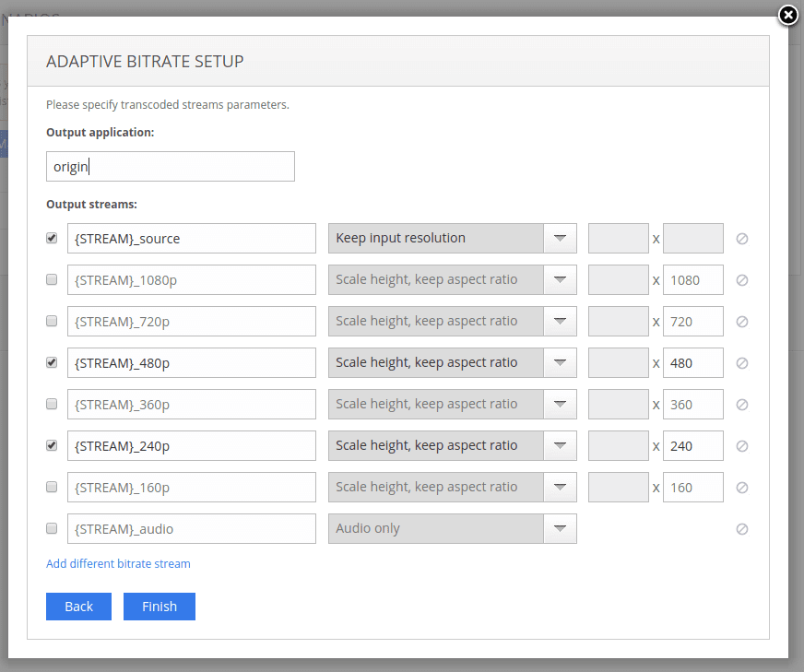This screenshot has width=804, height=672.
Task: Open the Audio only dropdown for the audio stream
Action: pyautogui.click(x=560, y=528)
